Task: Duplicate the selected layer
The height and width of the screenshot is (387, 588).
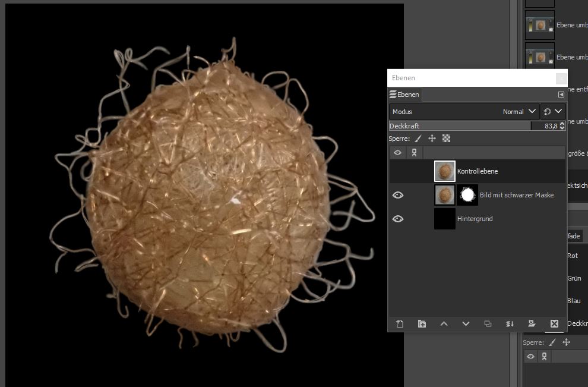Action: (x=488, y=324)
